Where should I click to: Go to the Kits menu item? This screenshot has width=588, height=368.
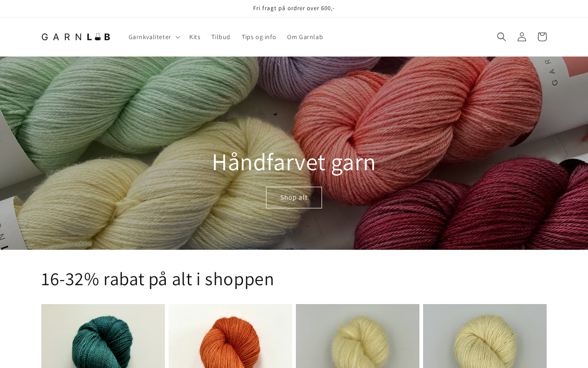point(195,37)
